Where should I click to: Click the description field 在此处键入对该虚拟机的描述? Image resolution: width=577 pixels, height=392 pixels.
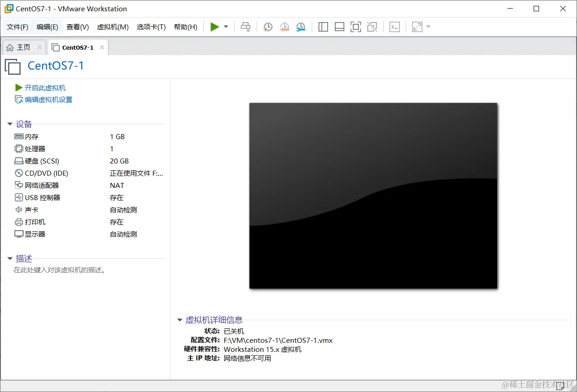click(x=60, y=270)
